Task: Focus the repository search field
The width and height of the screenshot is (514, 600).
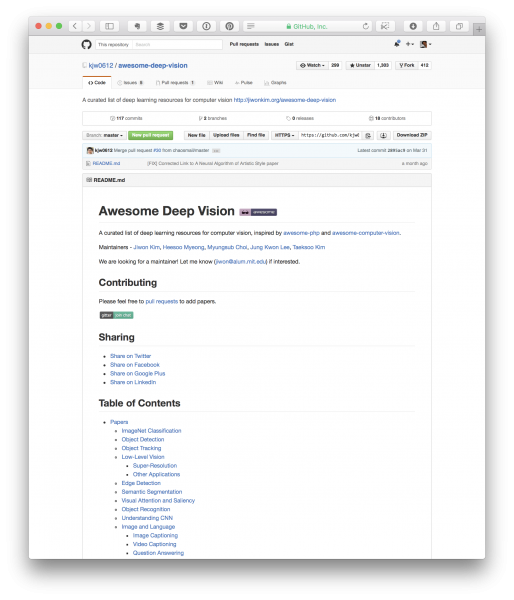Action: [x=177, y=44]
